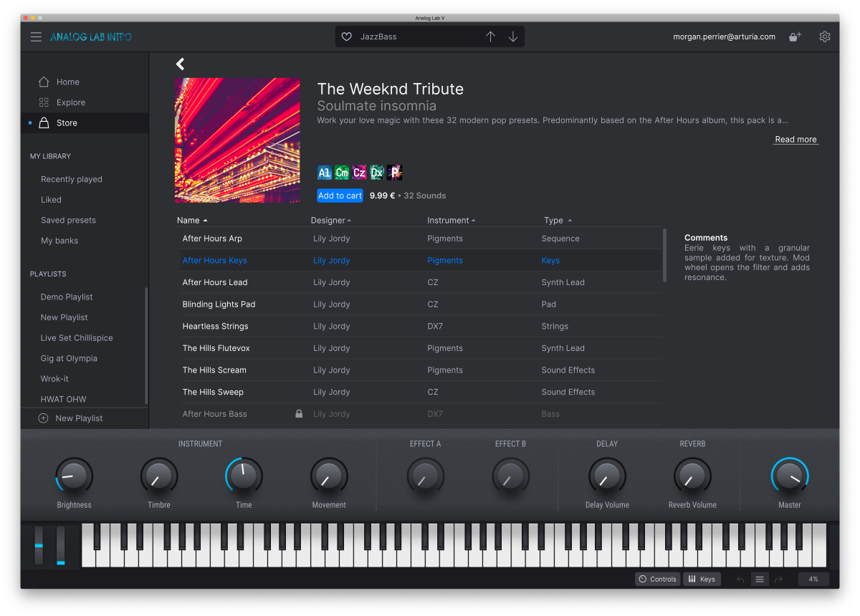Sort presets by Type column
The image size is (860, 616).
(x=558, y=221)
